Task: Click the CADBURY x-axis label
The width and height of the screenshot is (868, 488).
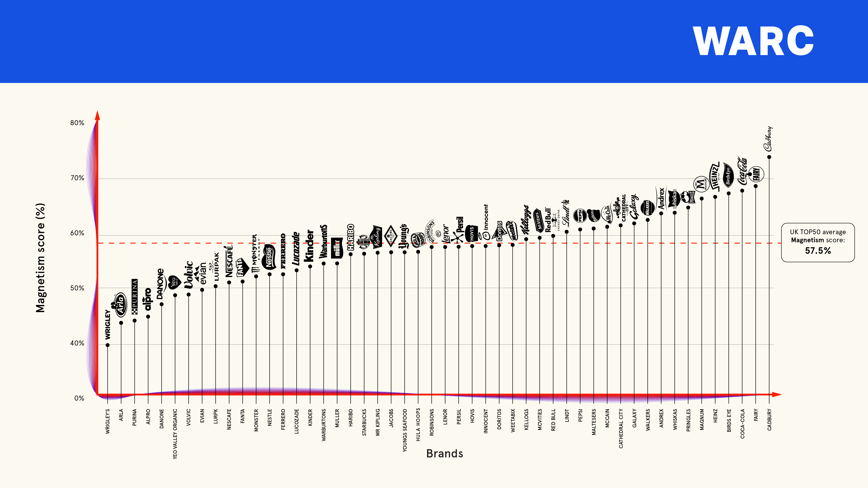Action: click(769, 420)
